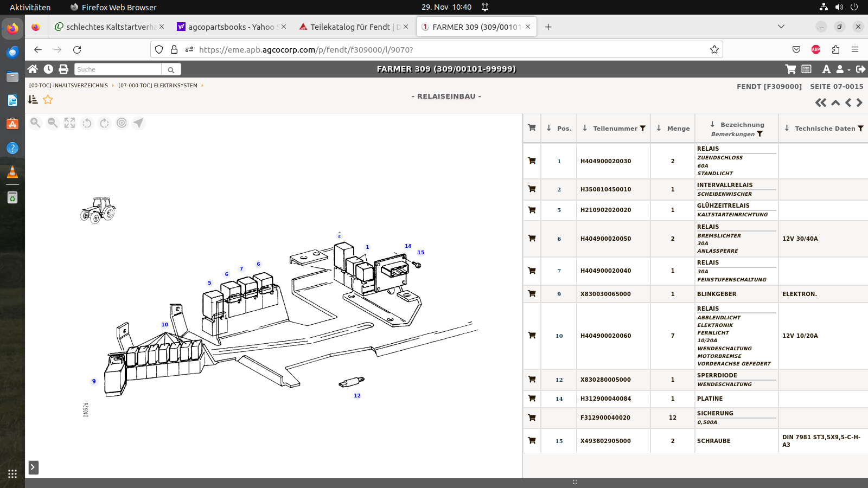Open the user account dropdown
The image size is (868, 488).
coord(843,69)
